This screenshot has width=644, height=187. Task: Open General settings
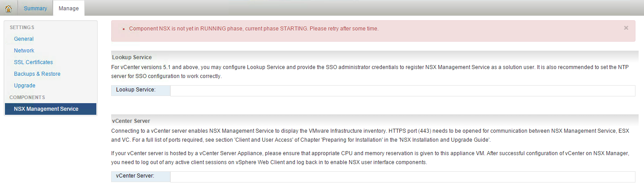tap(24, 39)
